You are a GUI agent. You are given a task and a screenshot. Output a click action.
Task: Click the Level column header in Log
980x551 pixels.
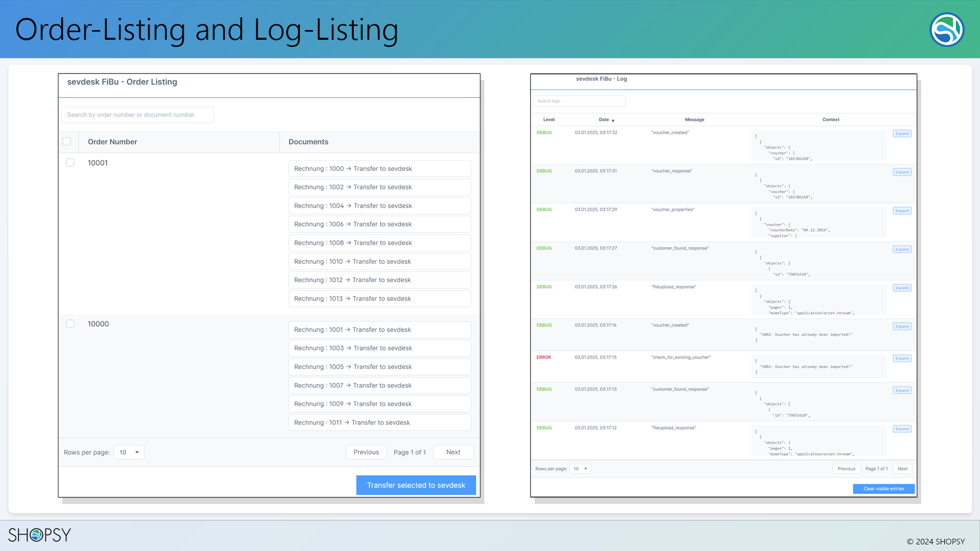[x=549, y=119]
